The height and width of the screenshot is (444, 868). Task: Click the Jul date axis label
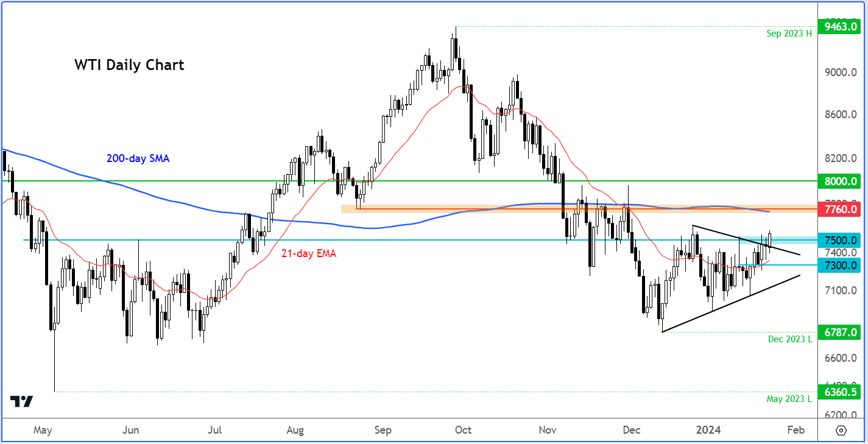(214, 430)
